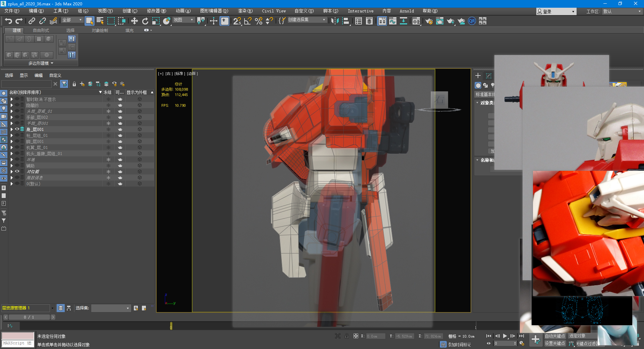Viewport: 644px width, 349px height.
Task: Open the 全部 selection filter dropdown
Action: pyautogui.click(x=72, y=20)
